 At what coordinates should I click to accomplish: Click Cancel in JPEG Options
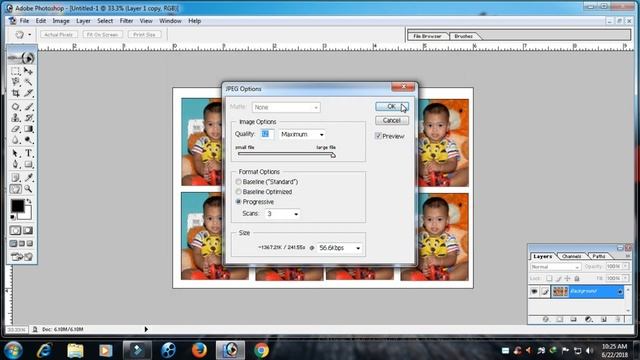pos(391,120)
